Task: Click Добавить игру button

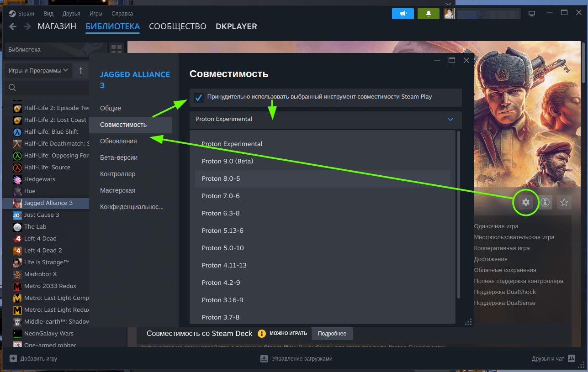Action: point(39,359)
